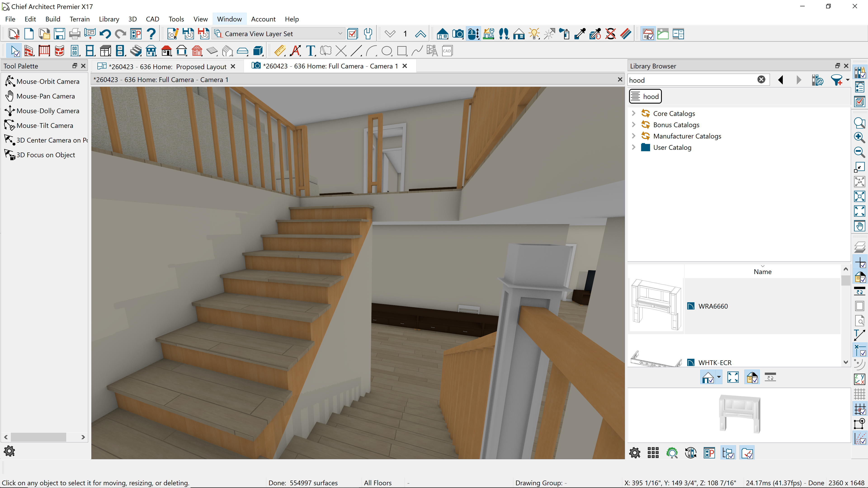Select the Text tool icon

pos(311,51)
